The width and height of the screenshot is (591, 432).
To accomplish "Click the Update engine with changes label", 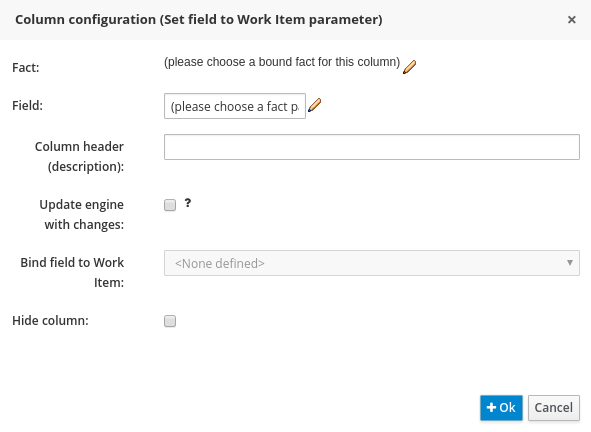I will pyautogui.click(x=82, y=214).
